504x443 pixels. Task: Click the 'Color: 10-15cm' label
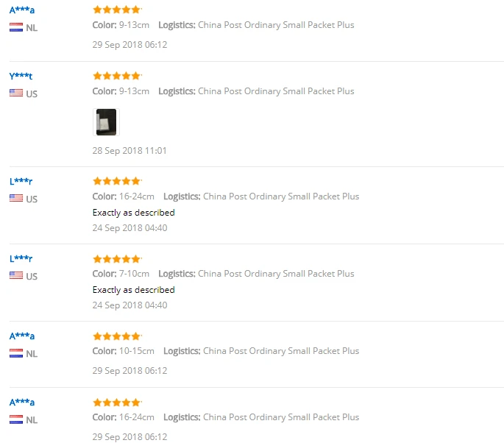tap(123, 351)
